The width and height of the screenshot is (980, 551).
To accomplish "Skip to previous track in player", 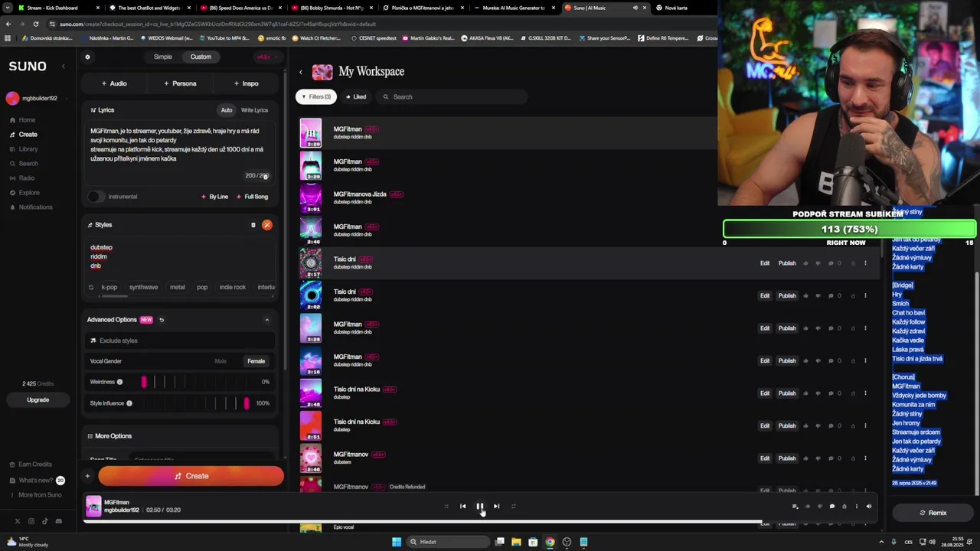I will click(x=462, y=506).
